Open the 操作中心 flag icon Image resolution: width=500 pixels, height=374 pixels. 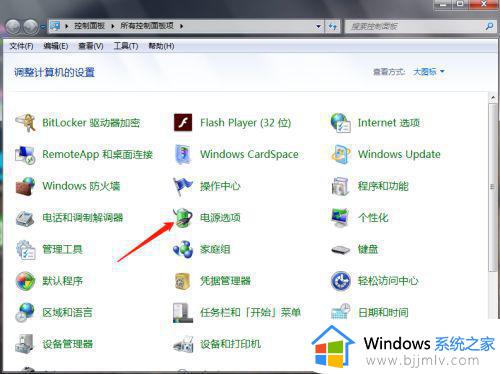(x=183, y=186)
